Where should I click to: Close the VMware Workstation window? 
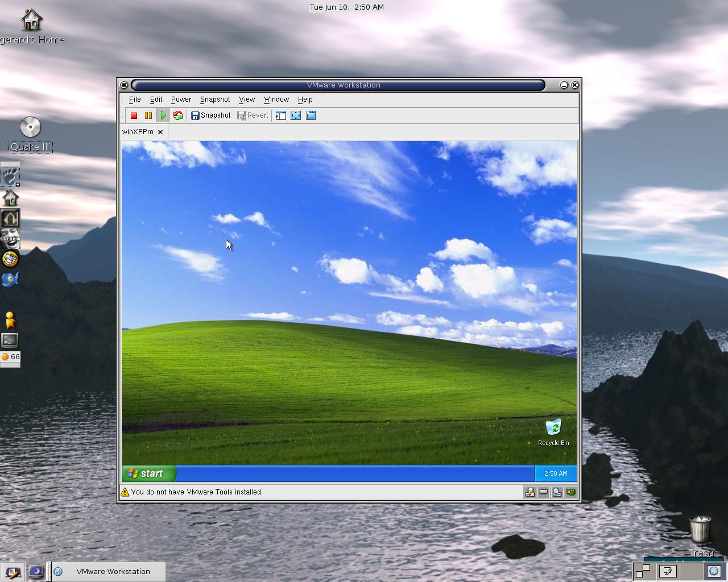pos(574,85)
